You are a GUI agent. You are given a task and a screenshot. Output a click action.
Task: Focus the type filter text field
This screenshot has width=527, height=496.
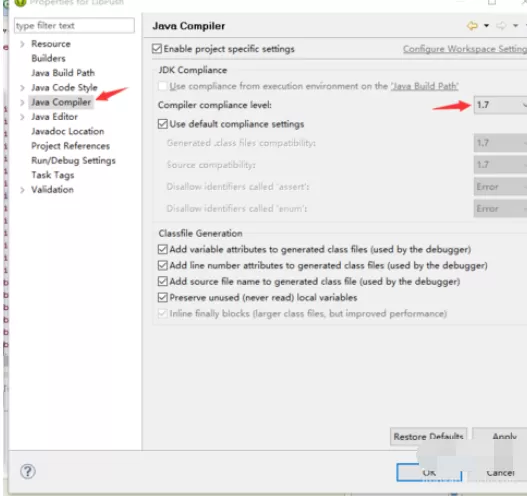[74, 26]
